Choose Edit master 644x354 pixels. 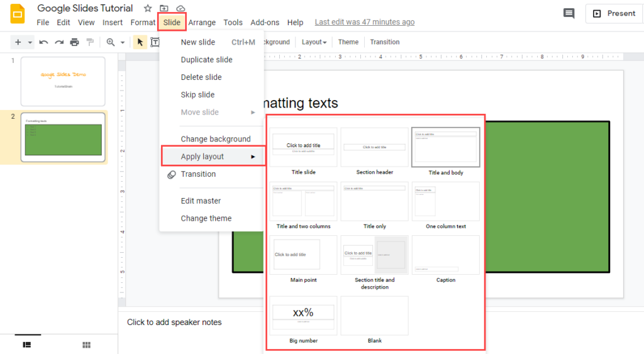211,201
